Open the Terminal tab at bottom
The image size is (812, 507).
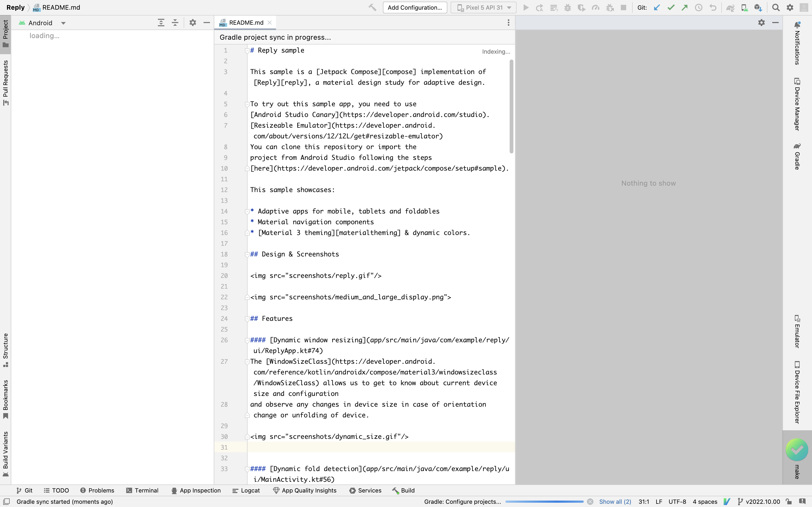point(142,490)
